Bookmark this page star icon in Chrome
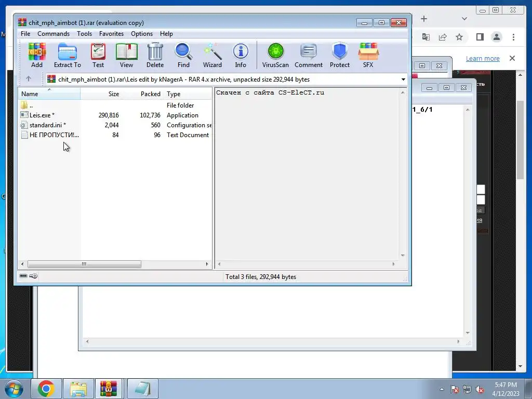Screen dimensions: 532x399 pos(459,37)
